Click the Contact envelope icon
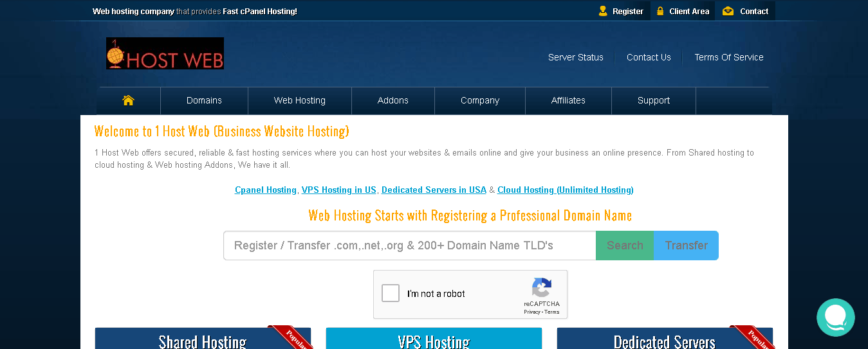 728,11
